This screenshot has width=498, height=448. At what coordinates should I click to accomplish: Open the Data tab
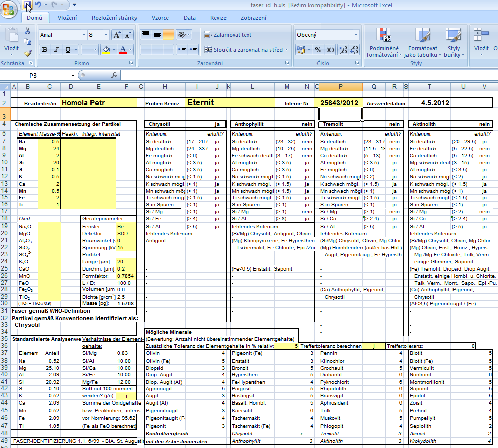pos(190,18)
